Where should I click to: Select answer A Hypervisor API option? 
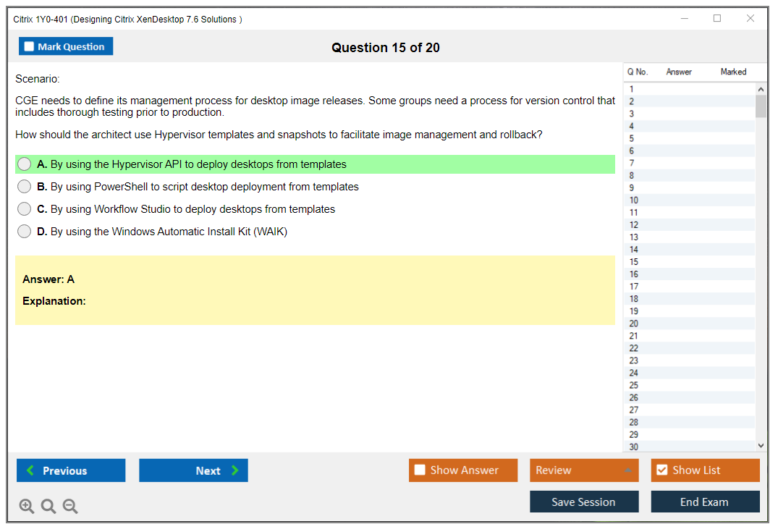(x=25, y=164)
